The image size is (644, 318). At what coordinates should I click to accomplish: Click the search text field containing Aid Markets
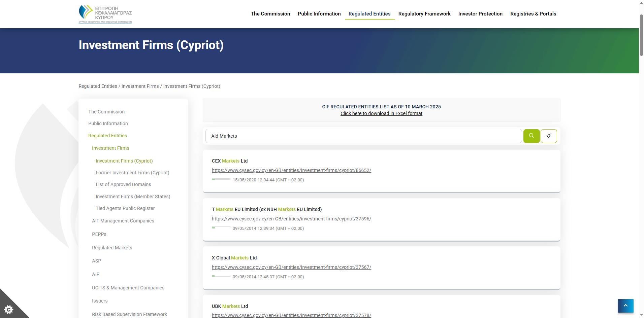(363, 136)
